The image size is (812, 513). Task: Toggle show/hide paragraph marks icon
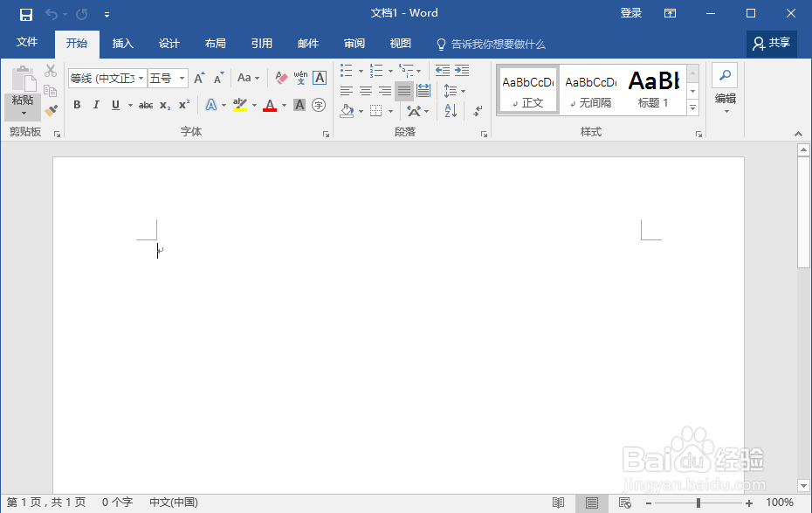tap(478, 111)
